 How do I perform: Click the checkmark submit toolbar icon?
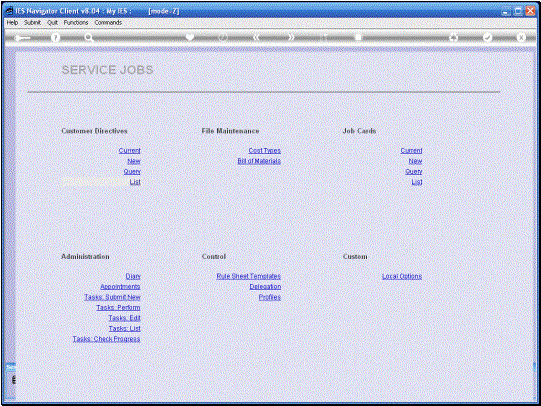click(x=487, y=37)
